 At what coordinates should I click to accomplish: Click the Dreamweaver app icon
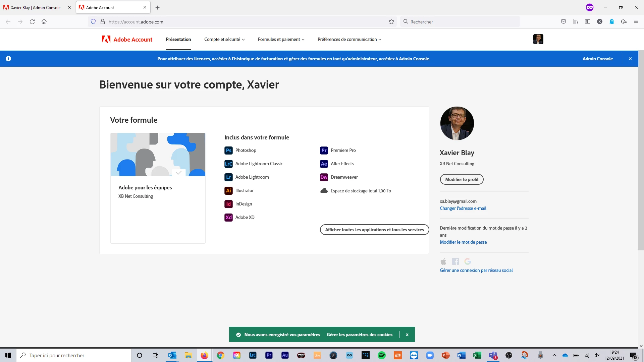(x=324, y=177)
